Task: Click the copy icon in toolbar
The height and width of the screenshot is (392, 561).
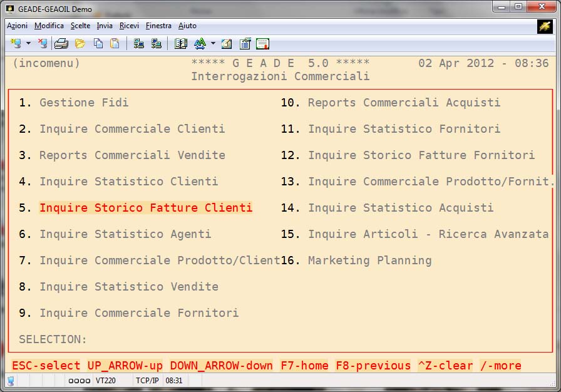Action: (98, 44)
